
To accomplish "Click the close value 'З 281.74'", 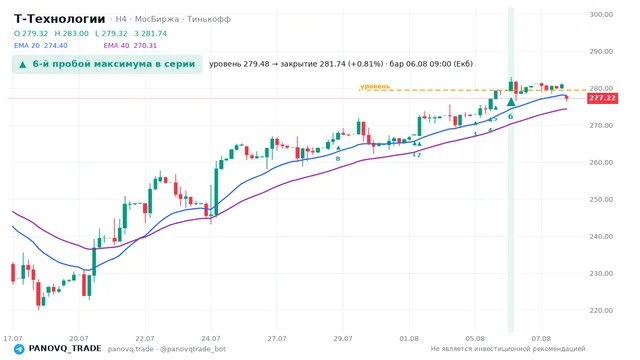I will pos(151,33).
